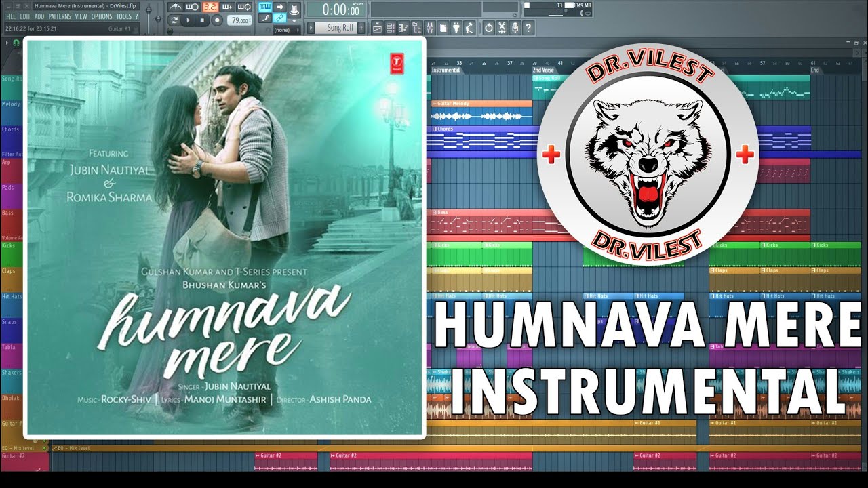Click the knob icon in toolbar
Screen dimensions: 868x488
point(294,9)
